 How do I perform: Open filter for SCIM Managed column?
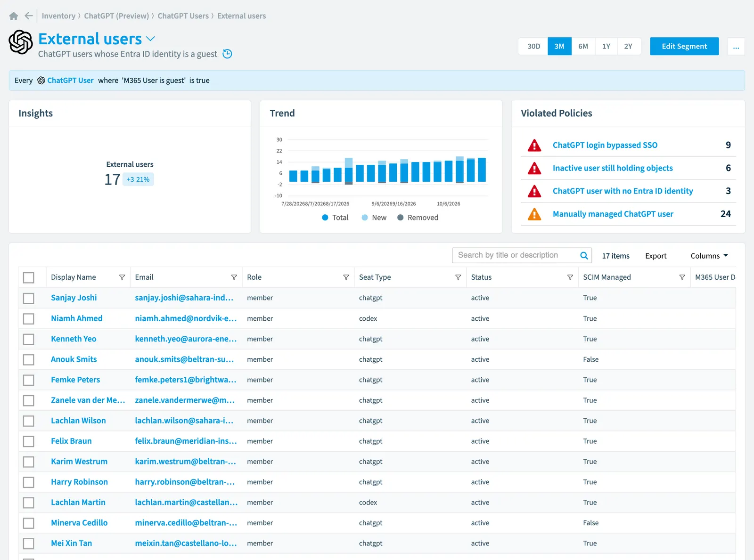[x=682, y=277]
